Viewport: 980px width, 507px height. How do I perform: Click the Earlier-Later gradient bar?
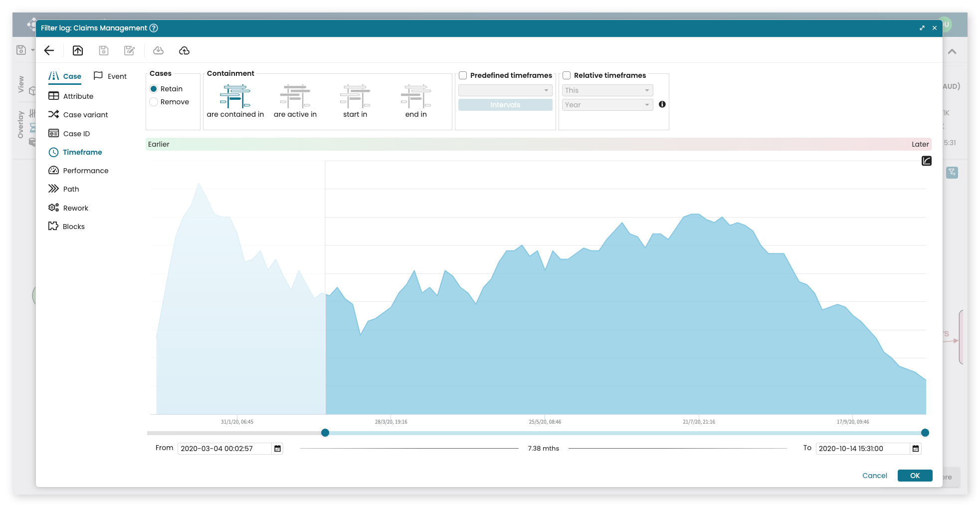(x=539, y=144)
